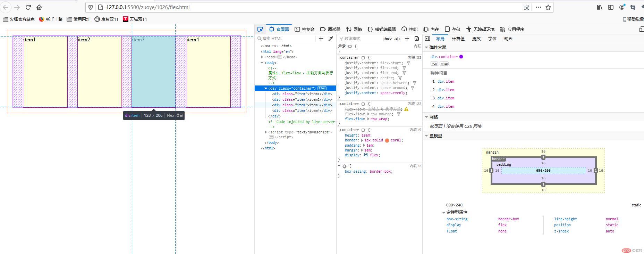Select the item3 div node in markup
The width and height of the screenshot is (644, 254).
(302, 105)
